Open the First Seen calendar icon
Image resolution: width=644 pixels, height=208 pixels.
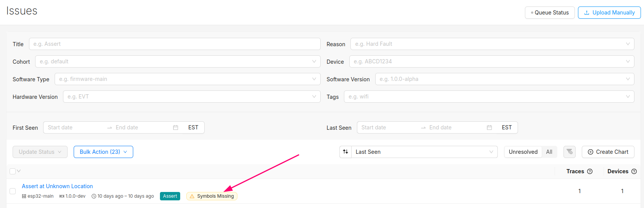[176, 127]
